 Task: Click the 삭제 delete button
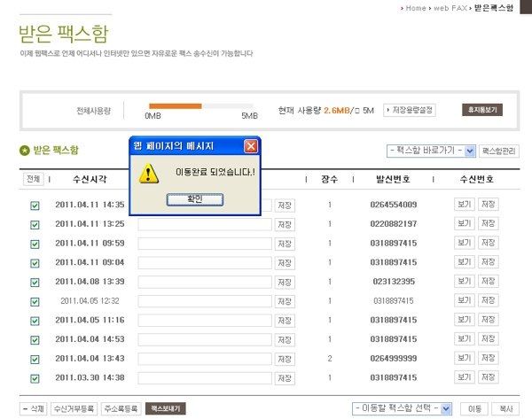click(x=34, y=409)
